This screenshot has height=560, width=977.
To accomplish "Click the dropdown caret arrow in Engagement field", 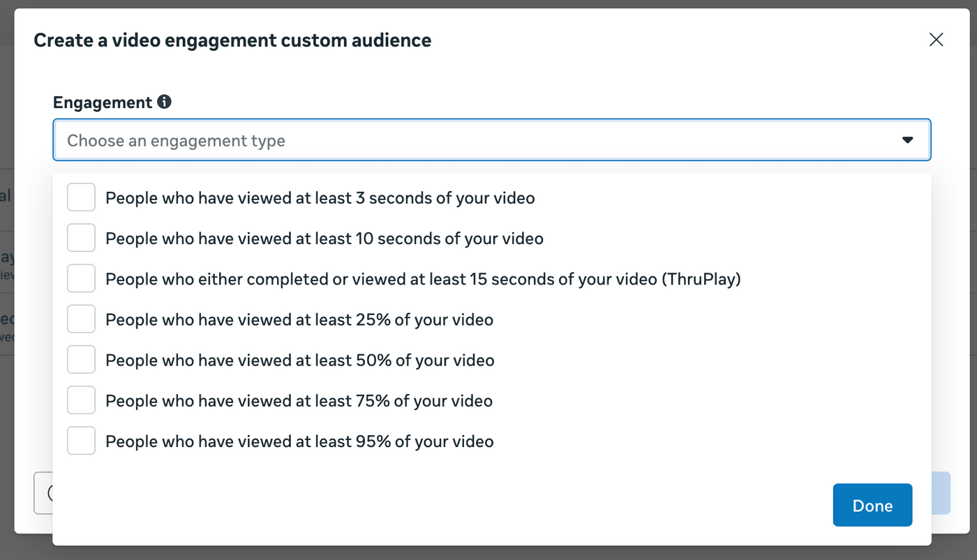I will pos(907,140).
